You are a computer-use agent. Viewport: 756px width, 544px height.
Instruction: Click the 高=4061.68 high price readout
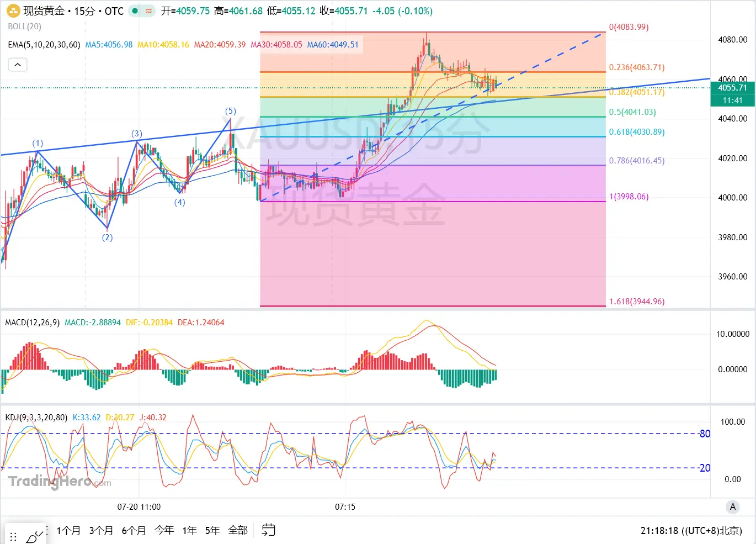pyautogui.click(x=238, y=11)
